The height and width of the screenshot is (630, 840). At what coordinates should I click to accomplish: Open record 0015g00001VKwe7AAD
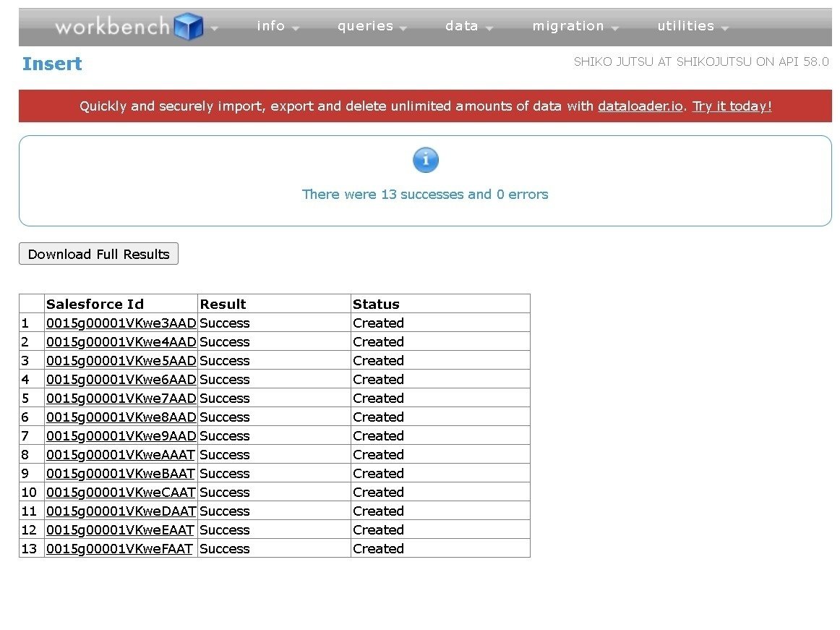[x=121, y=398]
